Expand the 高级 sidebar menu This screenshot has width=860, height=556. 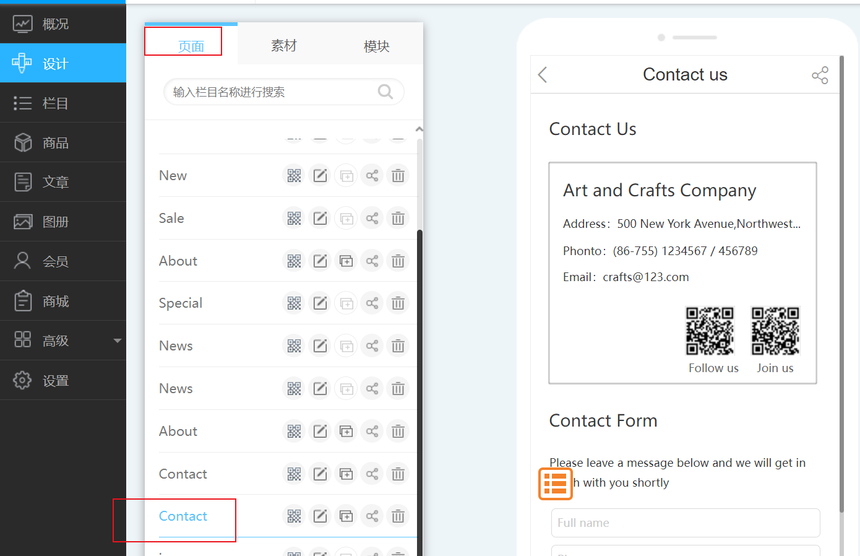pos(117,341)
